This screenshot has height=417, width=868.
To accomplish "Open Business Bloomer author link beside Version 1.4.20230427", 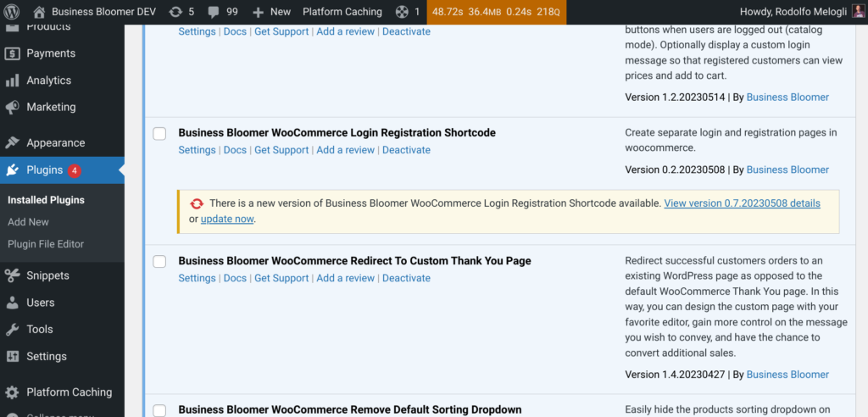I will pos(787,375).
